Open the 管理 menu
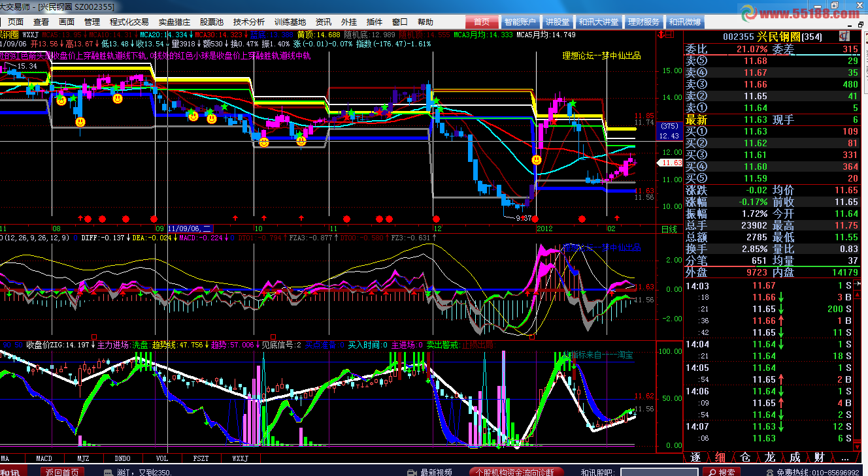The height and width of the screenshot is (476, 868). pyautogui.click(x=92, y=22)
